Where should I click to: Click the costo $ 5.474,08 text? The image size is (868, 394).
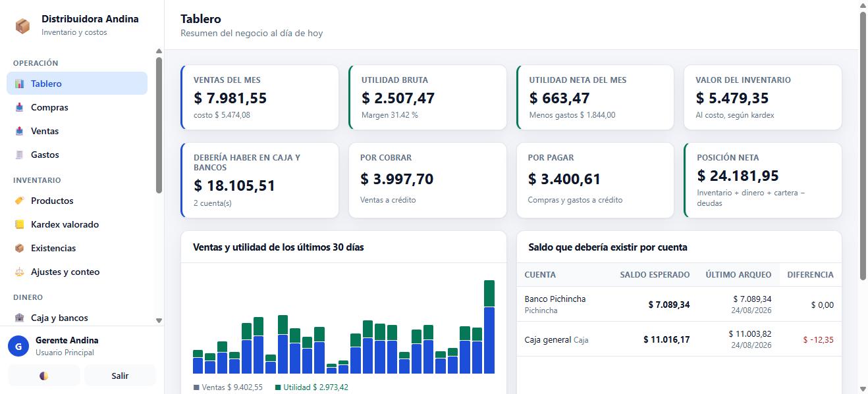pos(222,115)
